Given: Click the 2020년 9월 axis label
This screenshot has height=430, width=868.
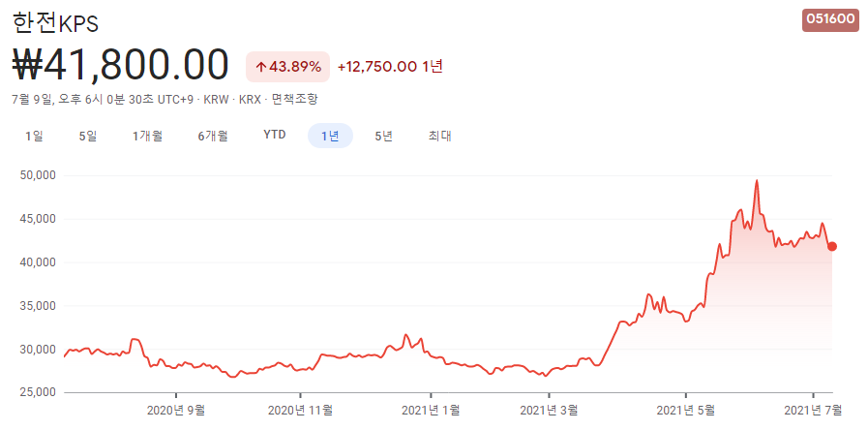Looking at the screenshot, I should coord(176,411).
